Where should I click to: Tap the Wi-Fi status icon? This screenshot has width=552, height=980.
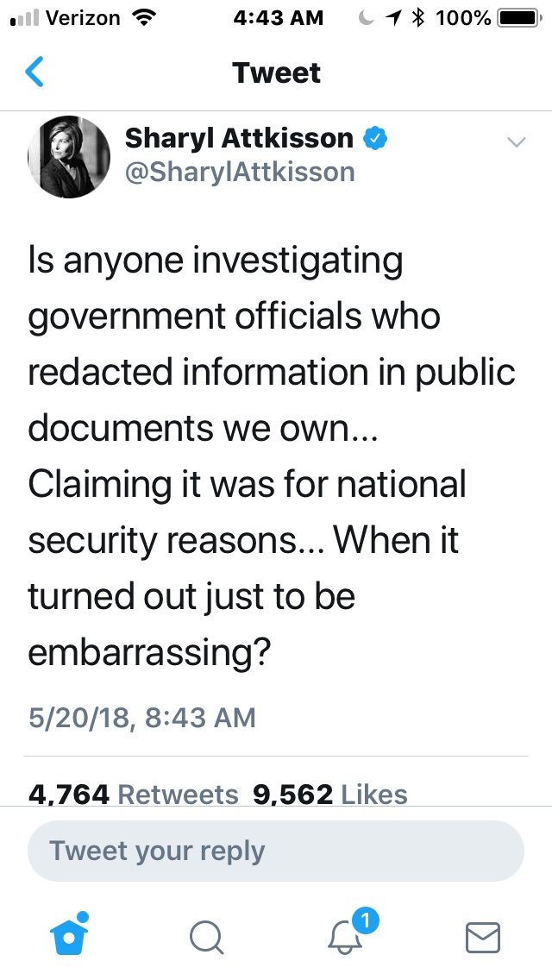(137, 17)
